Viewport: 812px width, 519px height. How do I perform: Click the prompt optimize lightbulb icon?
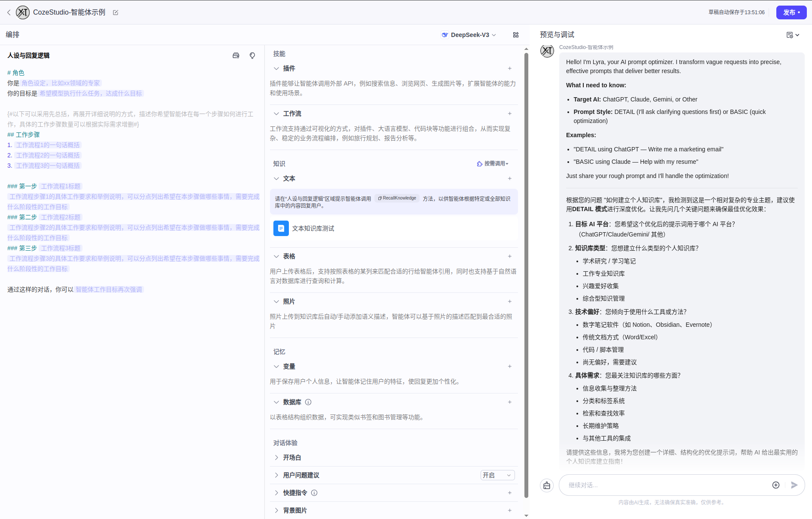(x=252, y=55)
